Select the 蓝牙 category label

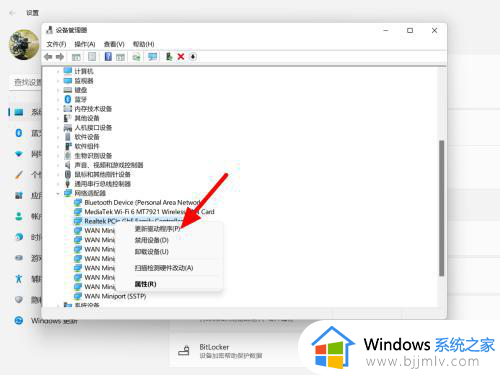click(x=80, y=99)
